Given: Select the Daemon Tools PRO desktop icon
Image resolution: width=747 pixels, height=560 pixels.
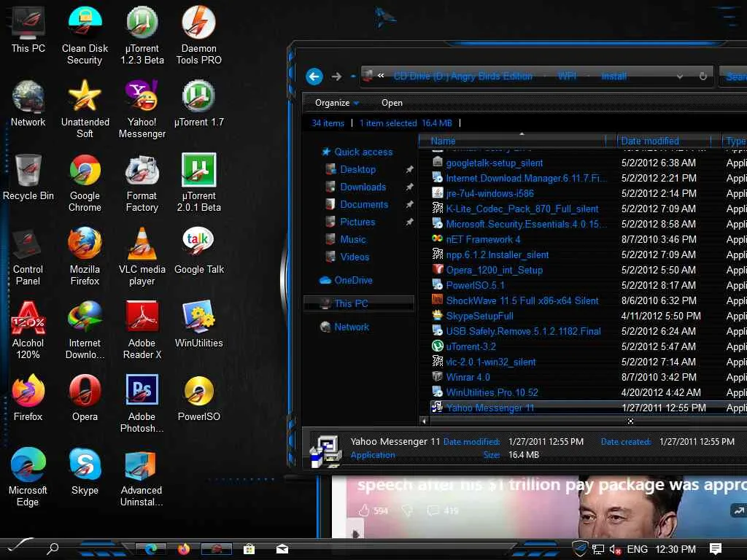Looking at the screenshot, I should coord(198,24).
